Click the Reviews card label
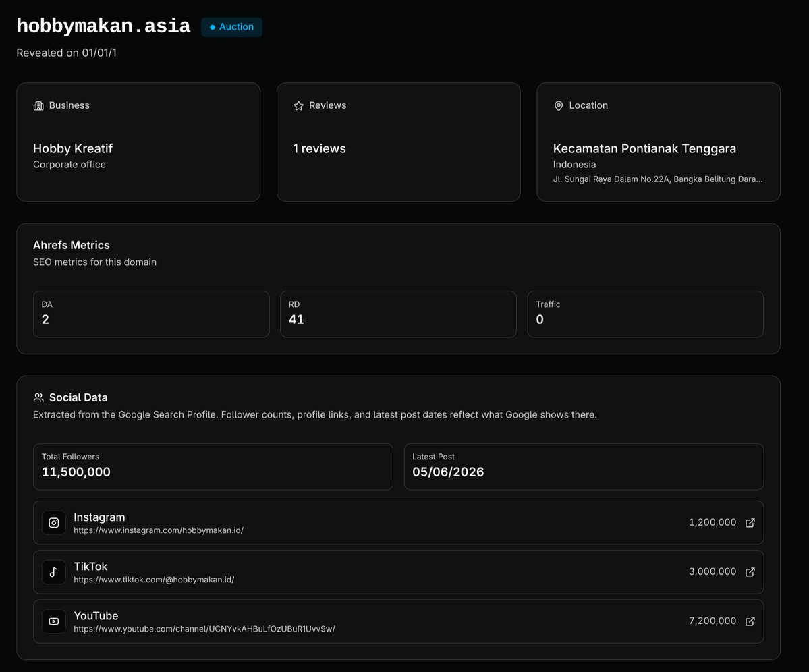 328,105
